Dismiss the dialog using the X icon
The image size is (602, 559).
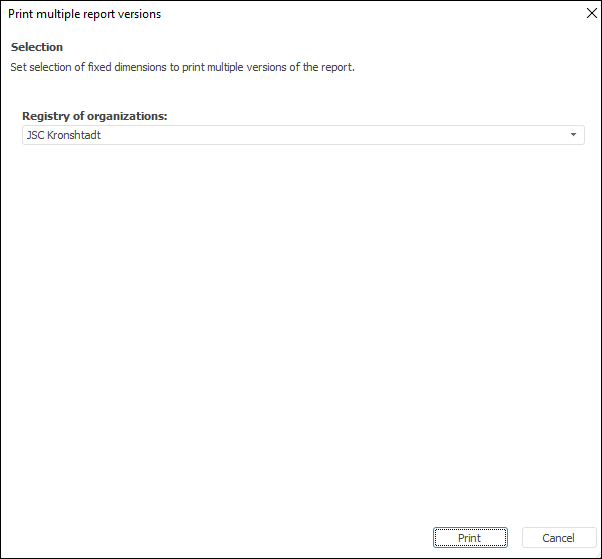pyautogui.click(x=589, y=14)
